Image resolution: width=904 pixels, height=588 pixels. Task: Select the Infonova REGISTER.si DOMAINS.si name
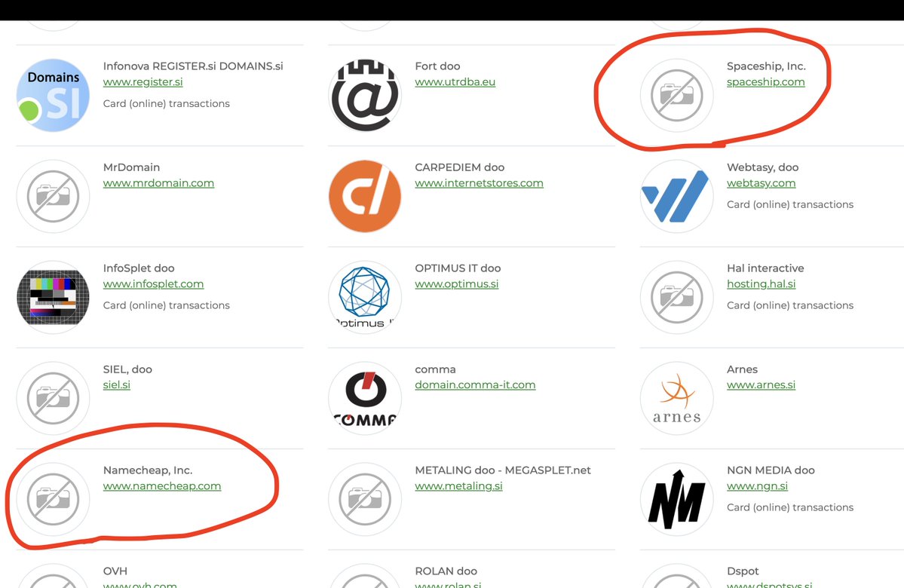(x=193, y=66)
